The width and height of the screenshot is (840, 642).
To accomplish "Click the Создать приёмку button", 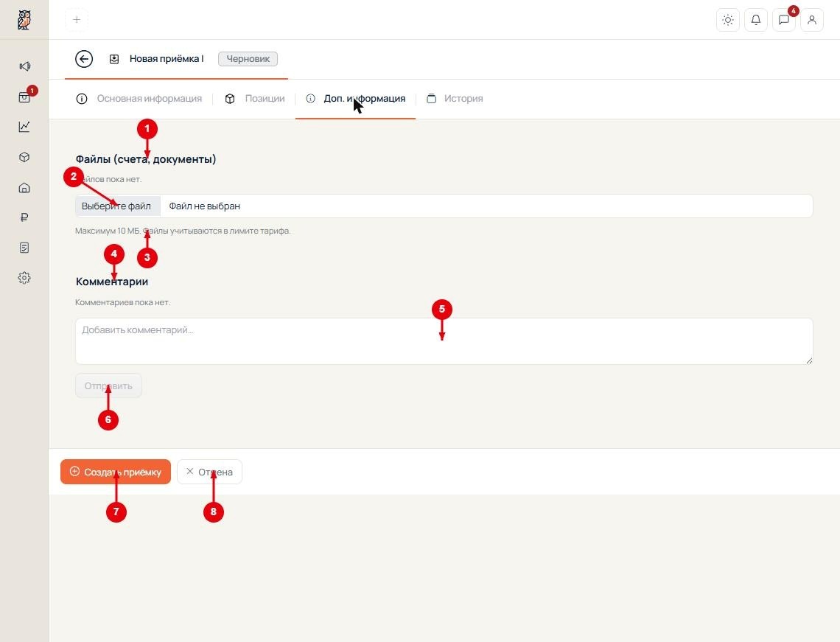I will pos(116,472).
